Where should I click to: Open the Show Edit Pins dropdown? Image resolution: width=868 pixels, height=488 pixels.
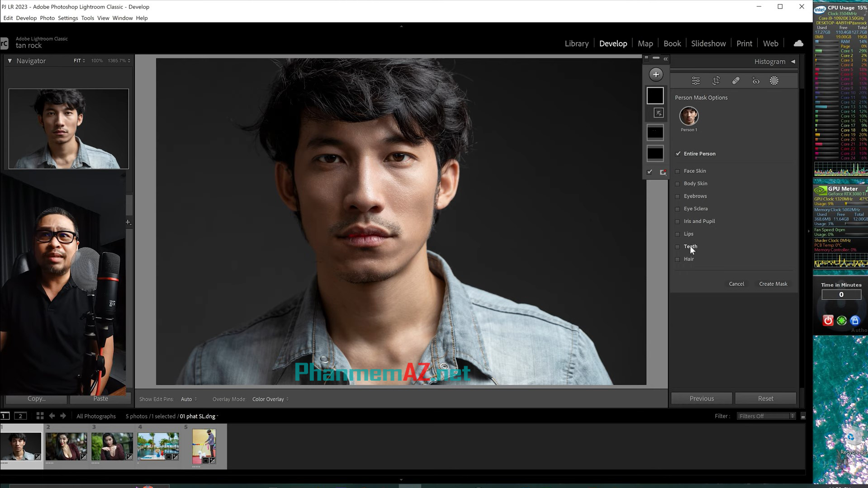click(x=188, y=399)
